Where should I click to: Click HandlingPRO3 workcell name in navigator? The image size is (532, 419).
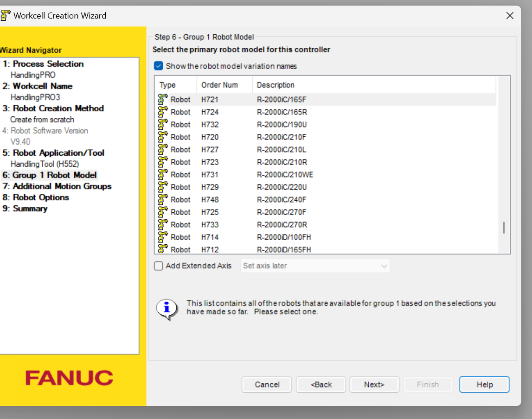point(35,98)
